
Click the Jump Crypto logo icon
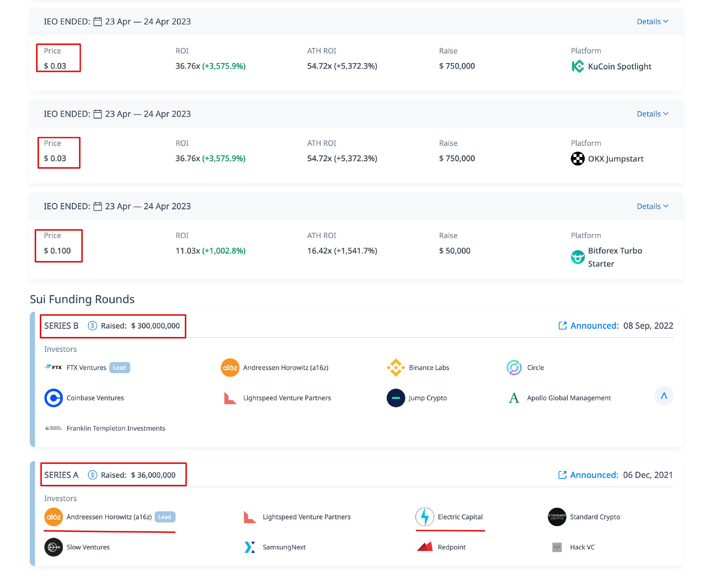pos(396,398)
